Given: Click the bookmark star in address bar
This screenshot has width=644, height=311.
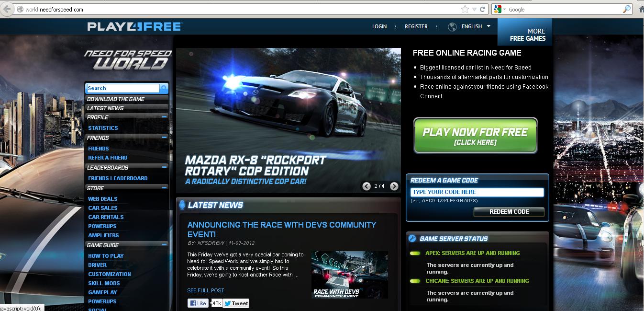Looking at the screenshot, I should point(465,9).
